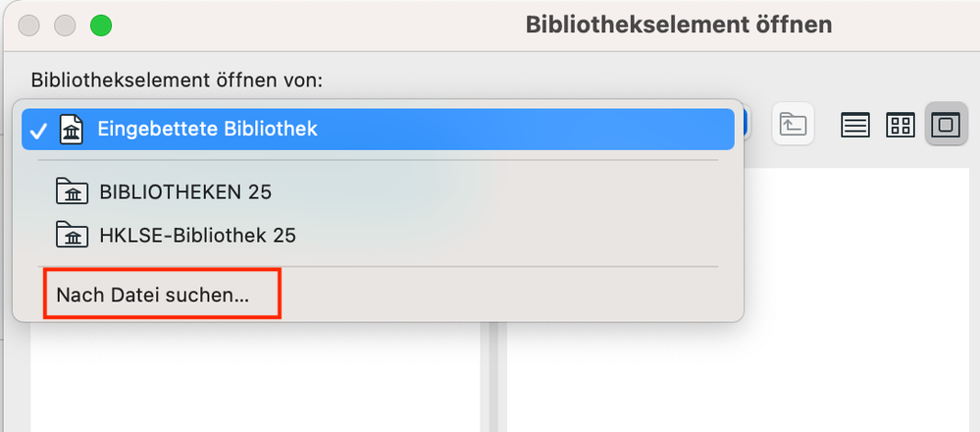The width and height of the screenshot is (980, 432).
Task: Click the folder icon beside BIBLIOTHEKEN 25
Action: click(73, 191)
